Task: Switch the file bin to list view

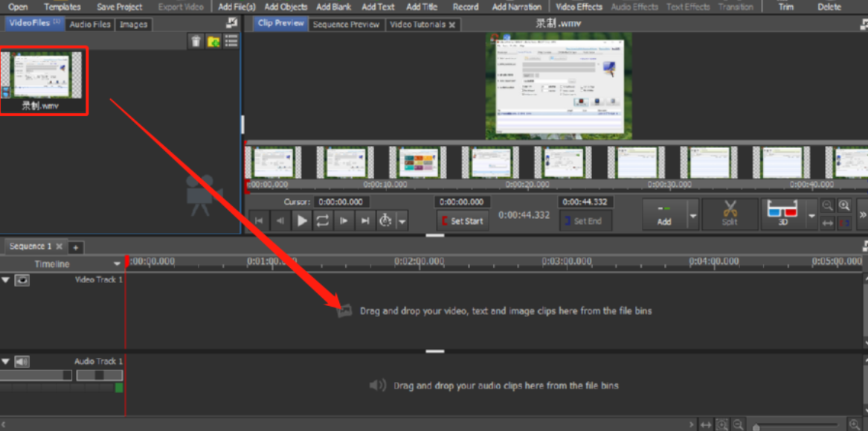Action: point(231,42)
